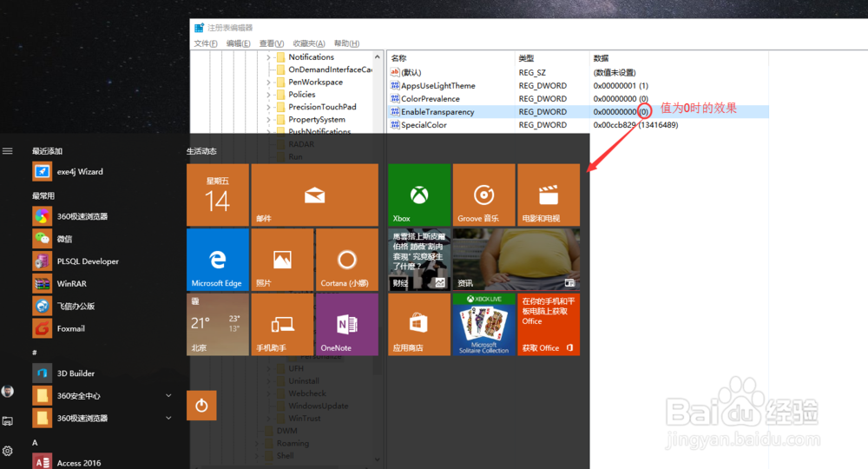Expand the PropertySystem registry key
868x469 pixels.
click(x=268, y=120)
